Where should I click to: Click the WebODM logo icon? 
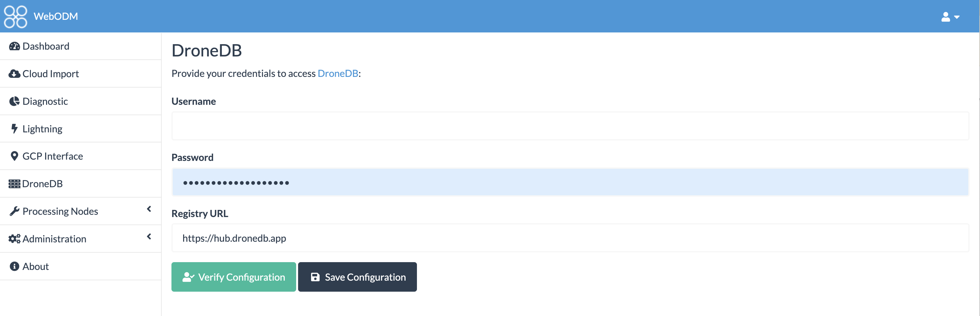pyautogui.click(x=16, y=16)
